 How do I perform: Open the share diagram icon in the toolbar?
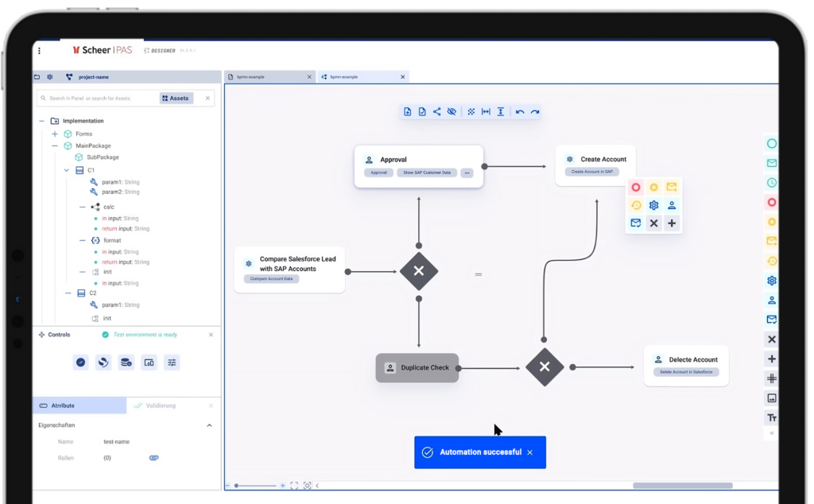tap(436, 111)
